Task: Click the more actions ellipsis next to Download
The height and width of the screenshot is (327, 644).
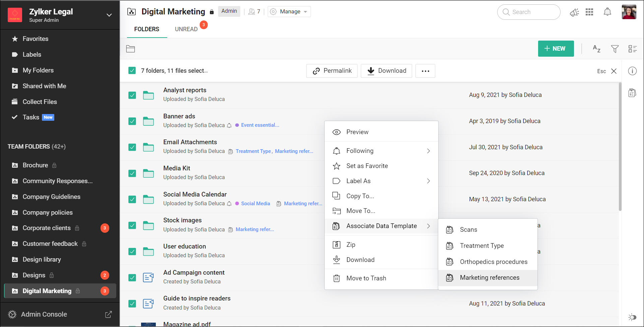Action: coord(425,71)
